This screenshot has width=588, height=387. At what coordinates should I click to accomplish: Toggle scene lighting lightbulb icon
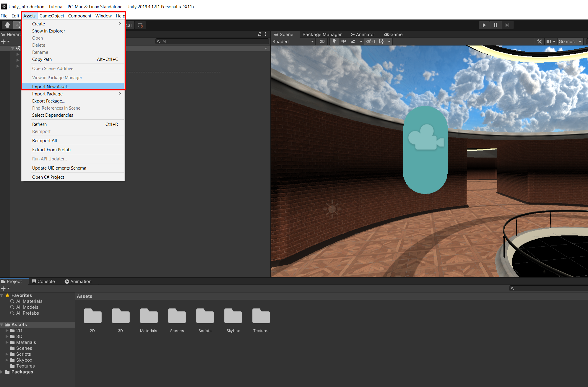point(334,42)
